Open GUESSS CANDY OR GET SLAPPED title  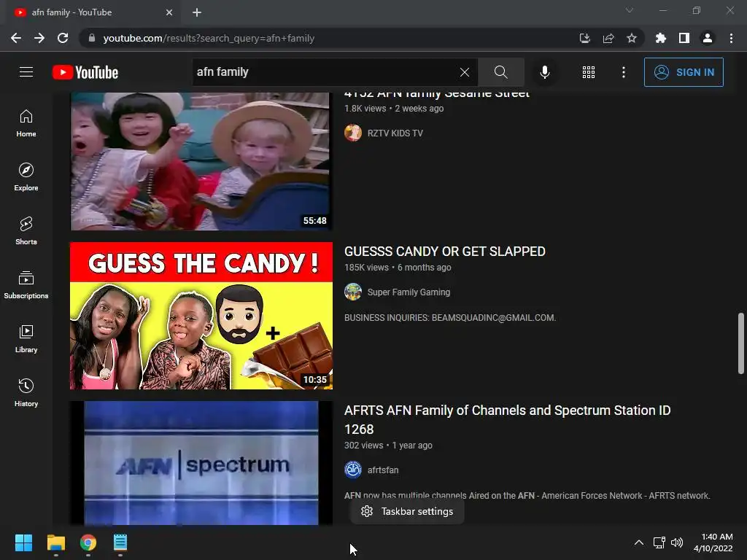pyautogui.click(x=445, y=252)
